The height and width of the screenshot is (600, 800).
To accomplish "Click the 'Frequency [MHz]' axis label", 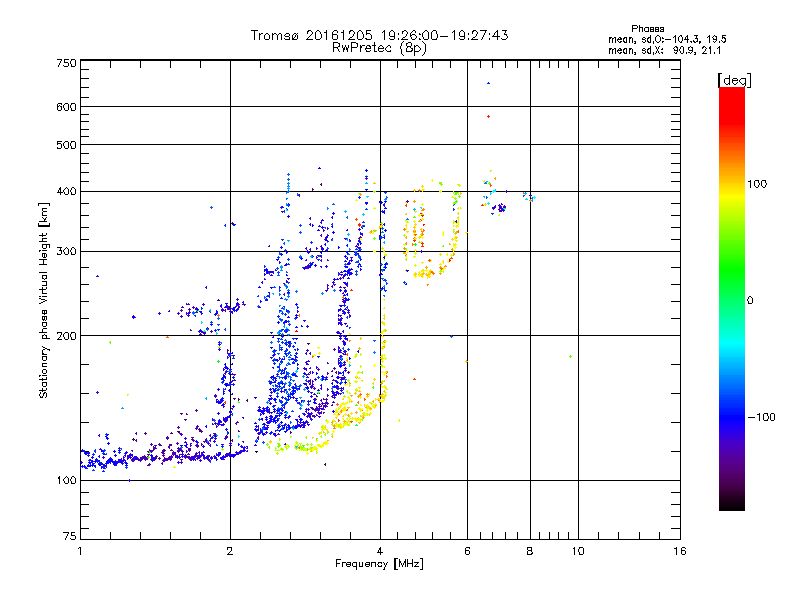I will (x=379, y=564).
